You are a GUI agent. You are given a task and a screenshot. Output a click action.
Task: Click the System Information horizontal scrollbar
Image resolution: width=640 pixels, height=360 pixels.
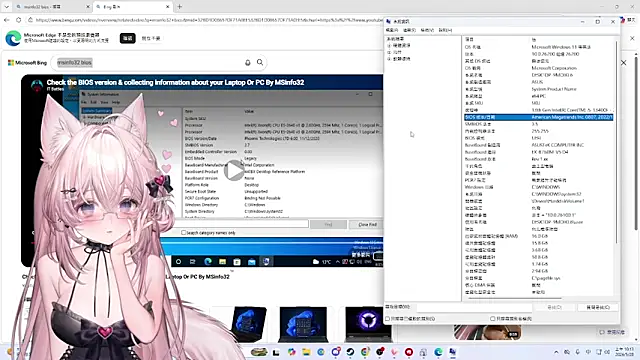point(514,299)
